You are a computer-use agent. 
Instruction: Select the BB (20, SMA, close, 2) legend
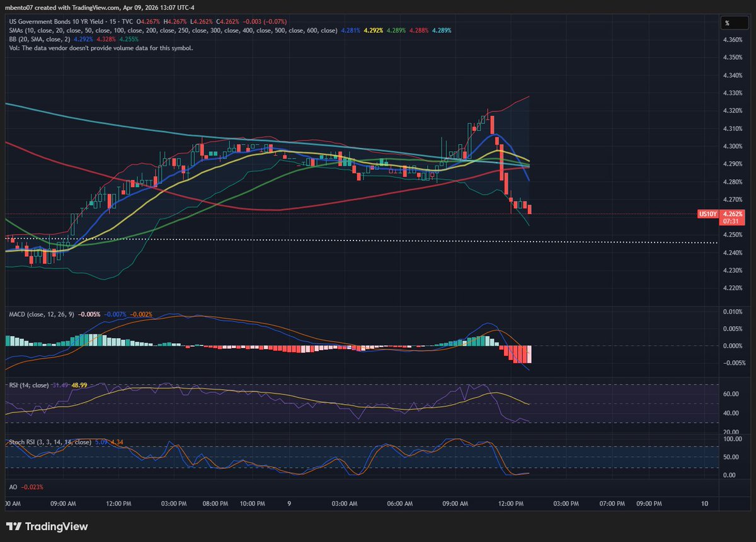[x=41, y=38]
